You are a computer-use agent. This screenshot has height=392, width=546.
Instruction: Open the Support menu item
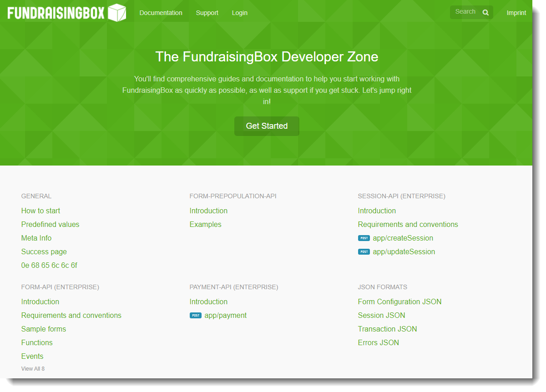click(207, 13)
